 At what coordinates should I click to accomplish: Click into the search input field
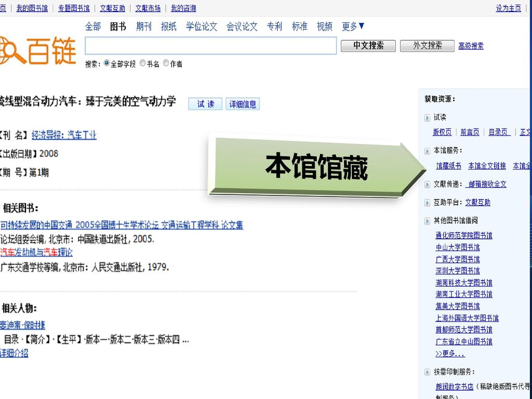(211, 46)
